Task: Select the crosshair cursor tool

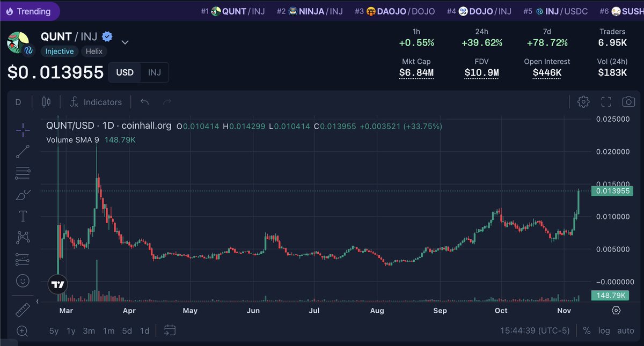Action: 23,130
